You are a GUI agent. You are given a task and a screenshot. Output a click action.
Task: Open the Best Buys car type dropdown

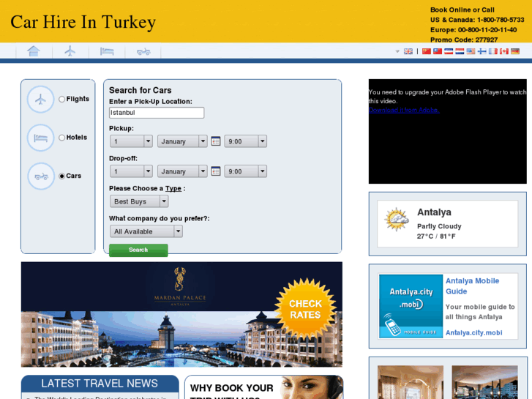click(x=139, y=201)
